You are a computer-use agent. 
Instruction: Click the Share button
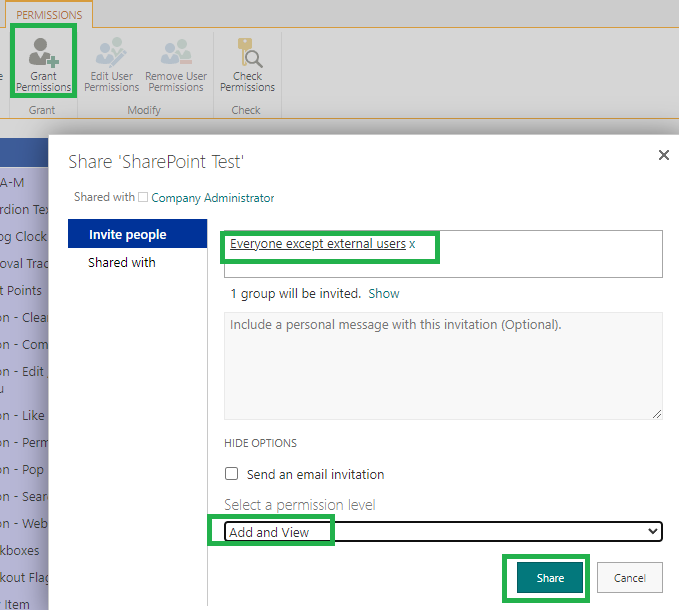click(x=550, y=578)
